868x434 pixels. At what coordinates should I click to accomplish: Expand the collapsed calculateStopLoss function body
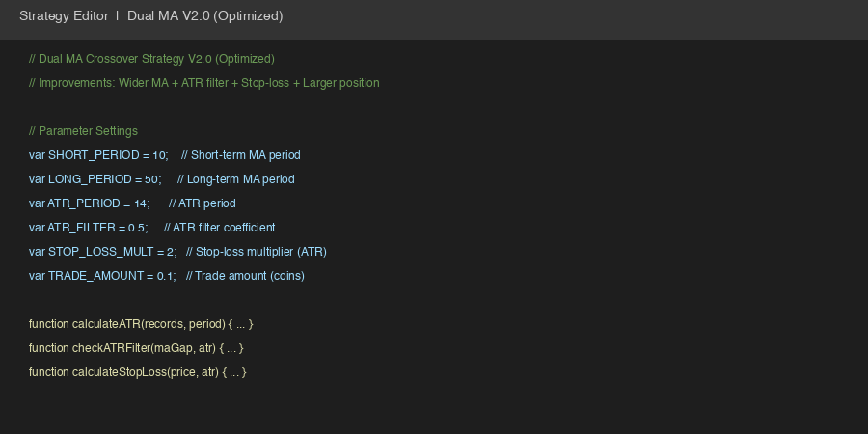(235, 371)
